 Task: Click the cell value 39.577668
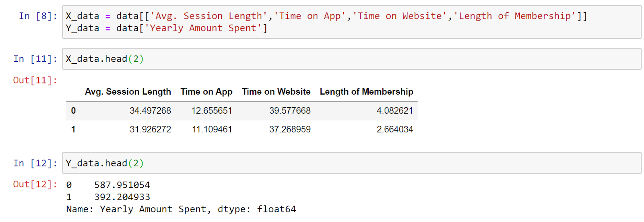[290, 111]
